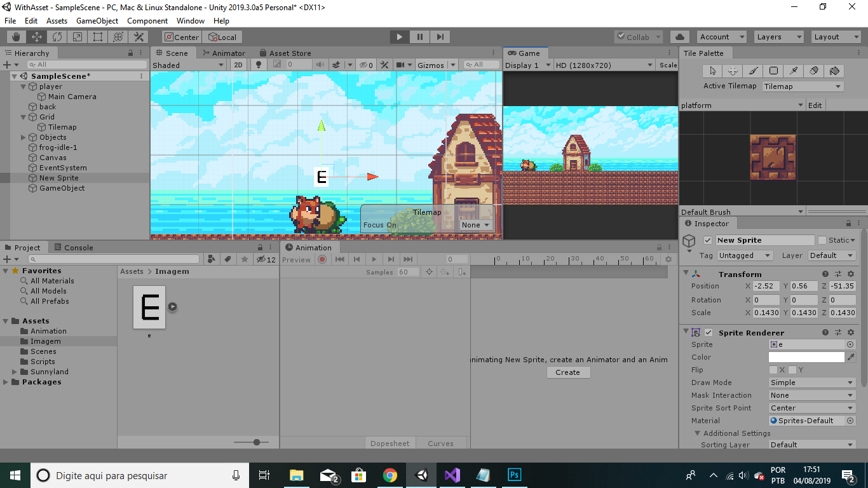Screen dimensions: 868x488
Task: Toggle the Inspector panel lock
Action: click(x=848, y=223)
